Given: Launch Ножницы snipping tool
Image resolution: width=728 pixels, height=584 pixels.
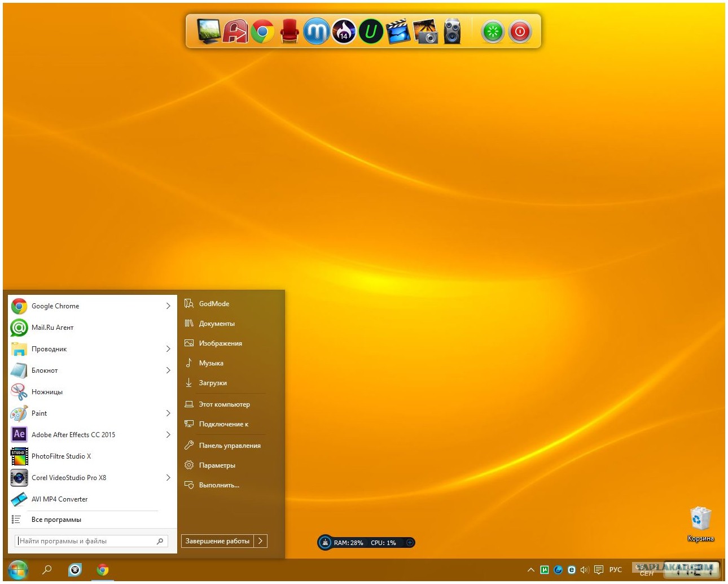Looking at the screenshot, I should tap(93, 392).
